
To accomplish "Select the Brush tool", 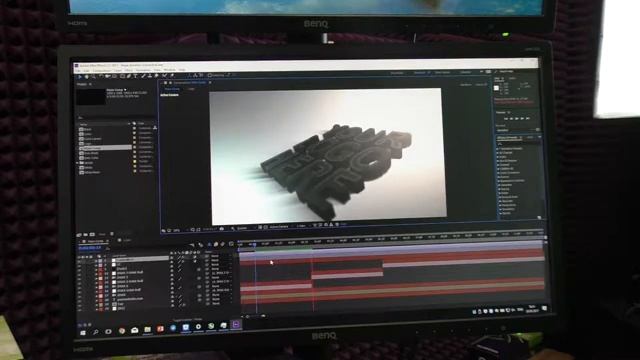I will 143,76.
